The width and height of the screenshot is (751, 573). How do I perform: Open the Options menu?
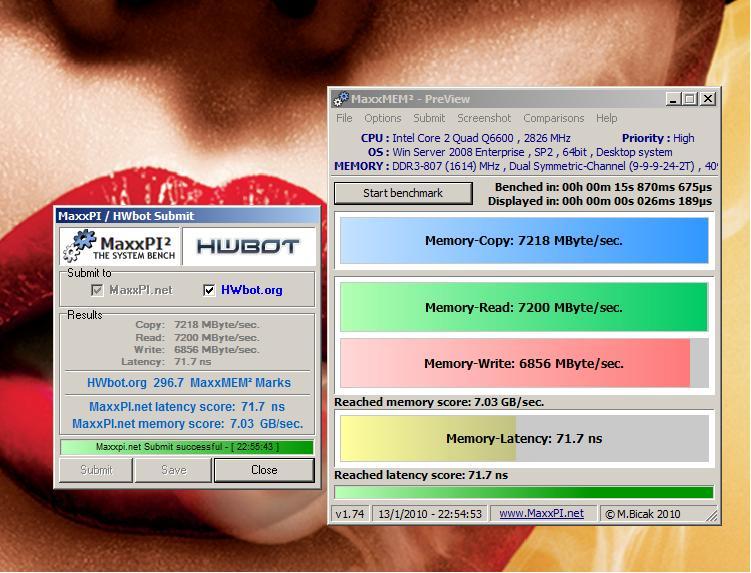tap(383, 118)
